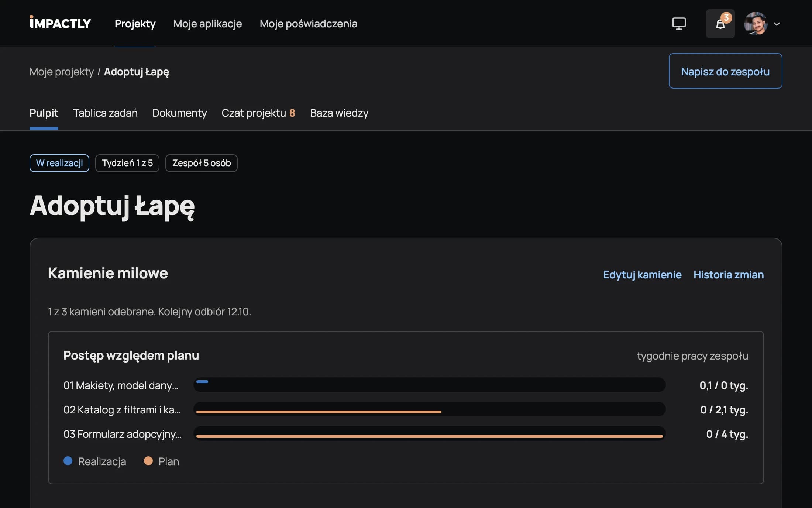This screenshot has width=812, height=508.
Task: Click the 'Postęp względem planu' heading
Action: pyautogui.click(x=131, y=356)
